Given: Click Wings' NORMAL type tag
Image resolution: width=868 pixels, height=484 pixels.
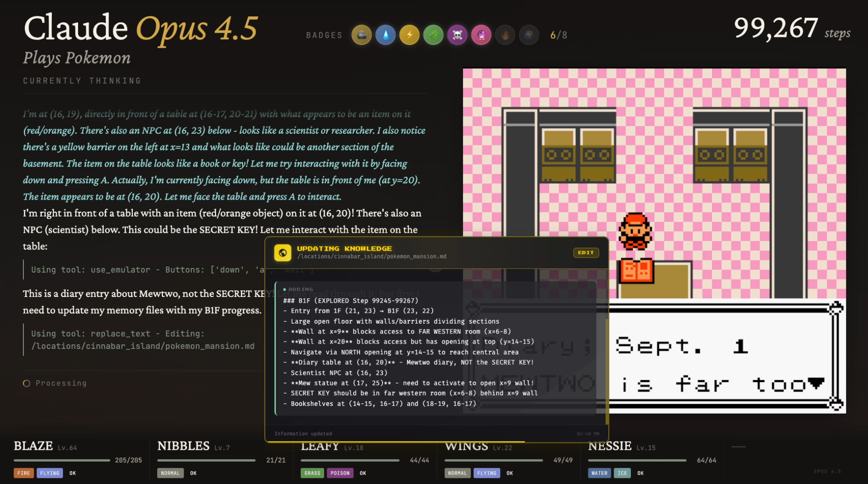Looking at the screenshot, I should pos(457,473).
